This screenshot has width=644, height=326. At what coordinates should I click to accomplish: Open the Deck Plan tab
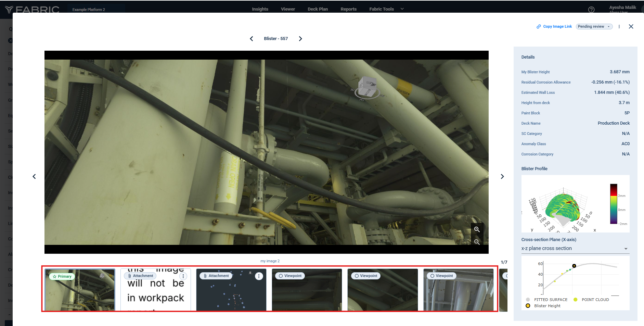318,9
